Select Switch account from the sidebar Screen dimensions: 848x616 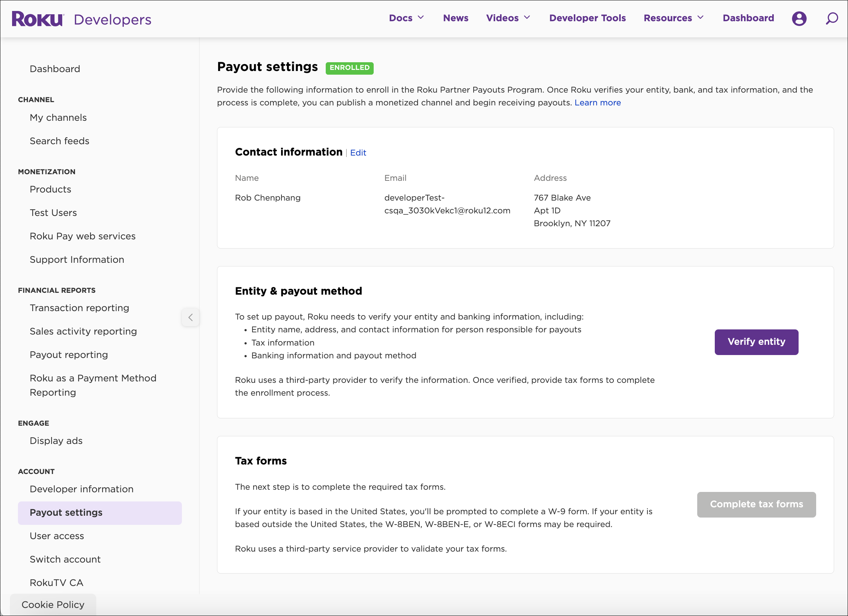65,559
